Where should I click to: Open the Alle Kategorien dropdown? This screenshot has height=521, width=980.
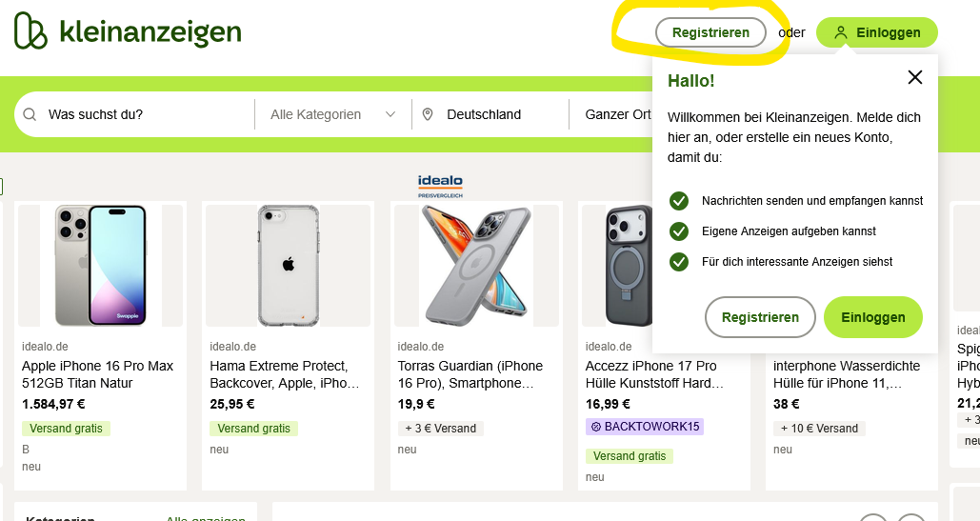[x=333, y=114]
